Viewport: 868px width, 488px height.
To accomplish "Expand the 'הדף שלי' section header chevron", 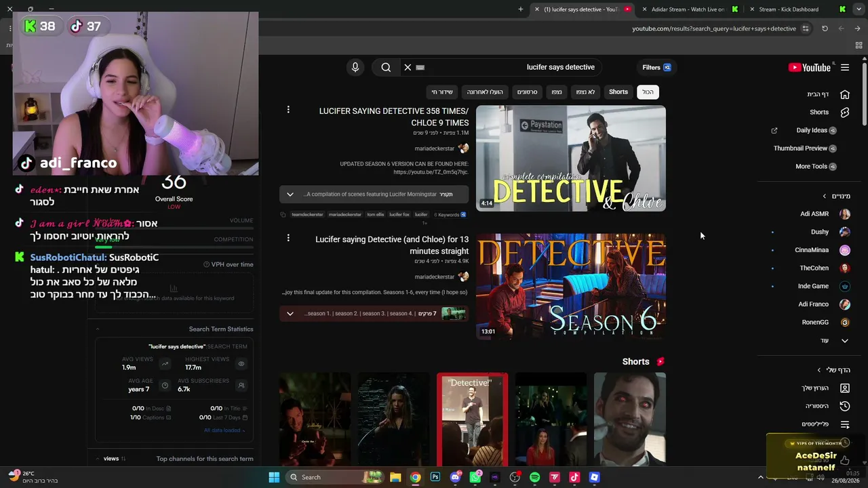I will pyautogui.click(x=819, y=370).
